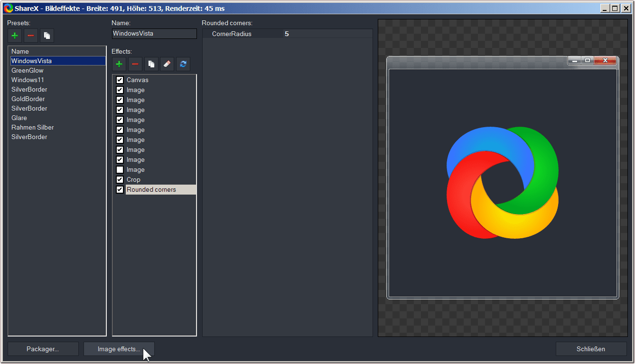Viewport: 635px width, 364px height.
Task: Select the GreenGlow preset
Action: tap(28, 70)
